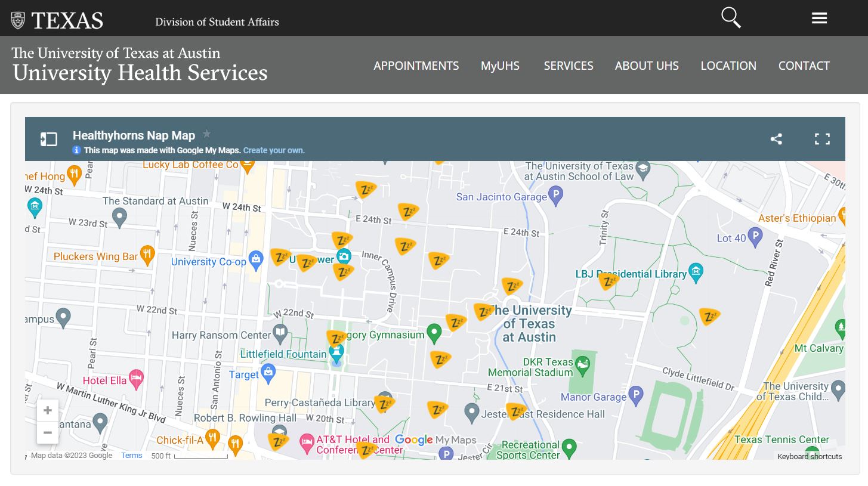Click the Hotel Ella lodging icon
Image resolution: width=868 pixels, height=486 pixels.
[x=137, y=379]
